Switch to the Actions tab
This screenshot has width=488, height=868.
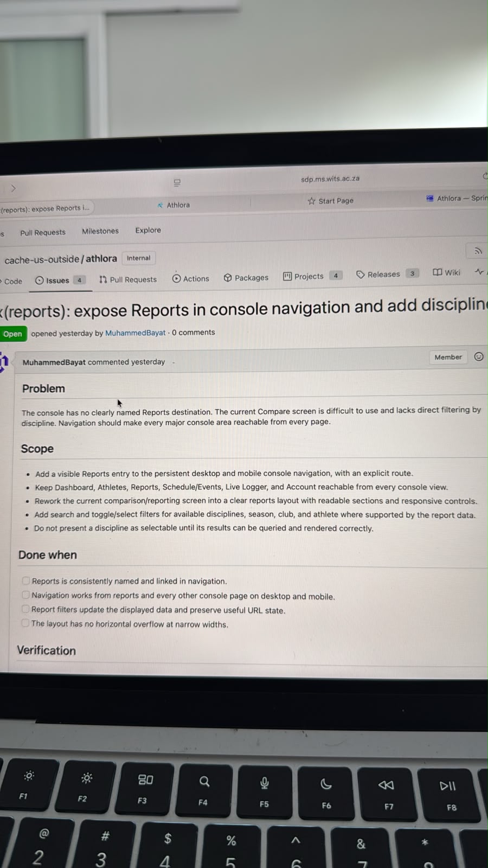[190, 278]
